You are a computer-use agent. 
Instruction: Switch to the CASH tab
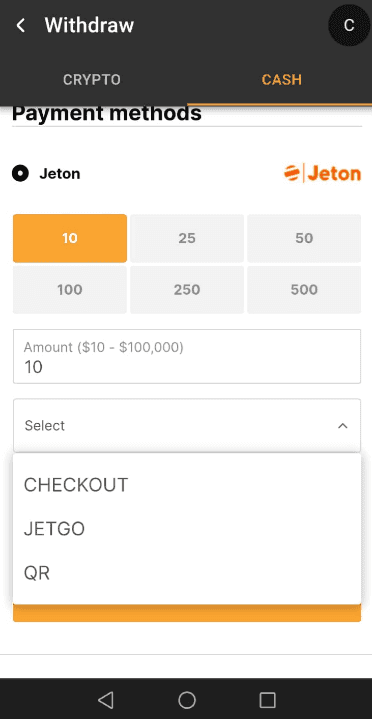tap(281, 80)
